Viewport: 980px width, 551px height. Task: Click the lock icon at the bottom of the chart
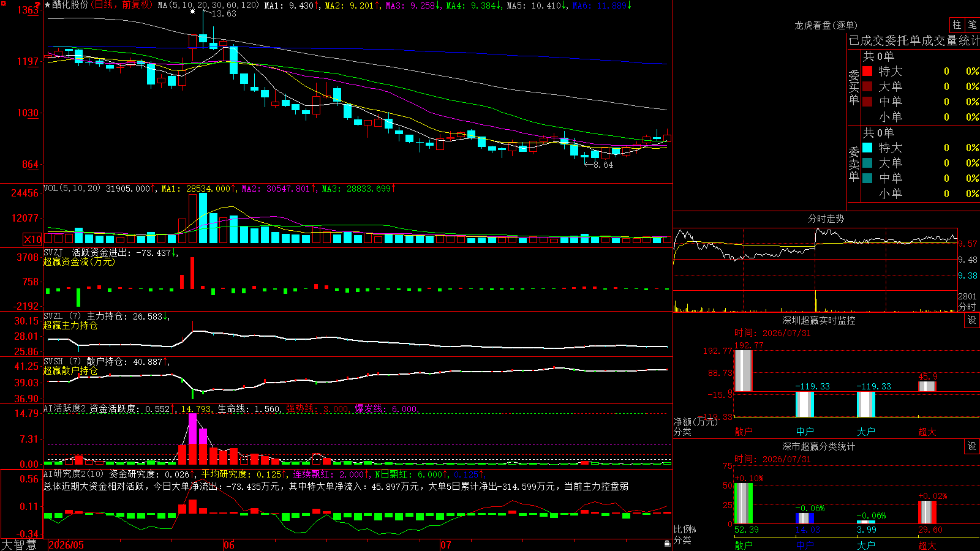[x=668, y=544]
